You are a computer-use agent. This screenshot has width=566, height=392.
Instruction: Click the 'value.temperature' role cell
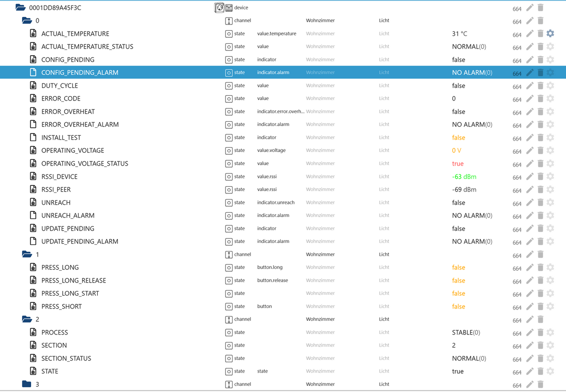click(276, 33)
